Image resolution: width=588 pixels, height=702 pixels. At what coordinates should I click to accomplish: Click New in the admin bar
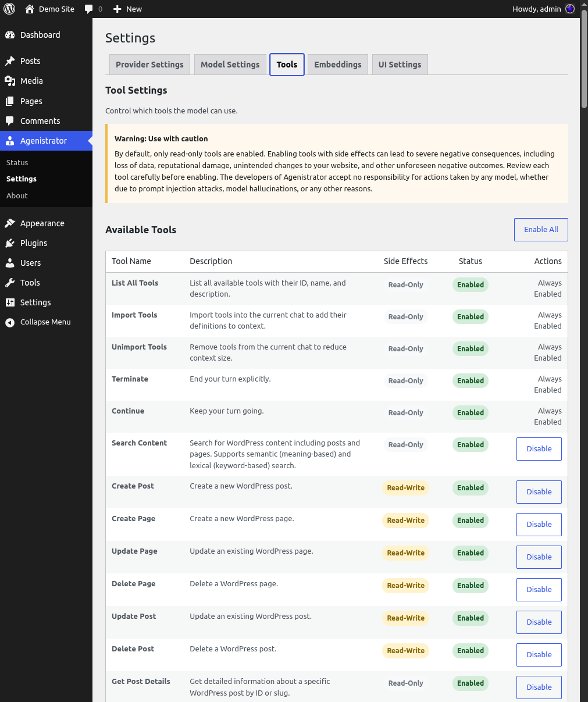[127, 9]
